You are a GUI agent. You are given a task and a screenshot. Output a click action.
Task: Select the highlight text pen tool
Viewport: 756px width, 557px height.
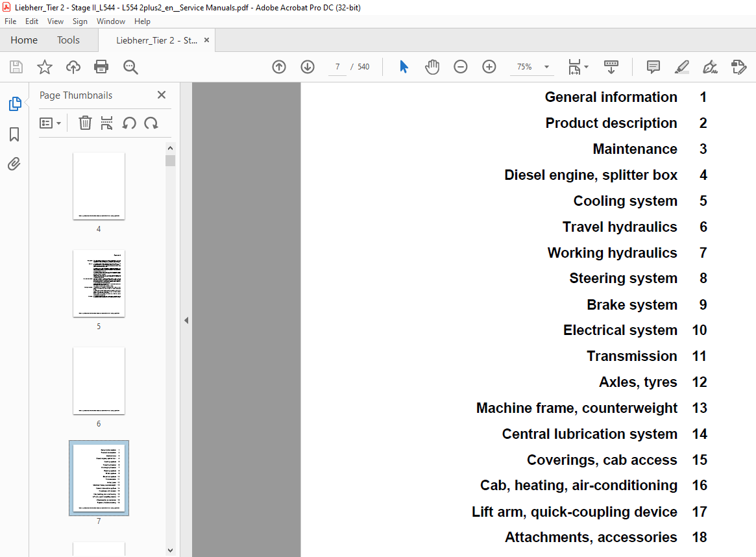(x=682, y=67)
